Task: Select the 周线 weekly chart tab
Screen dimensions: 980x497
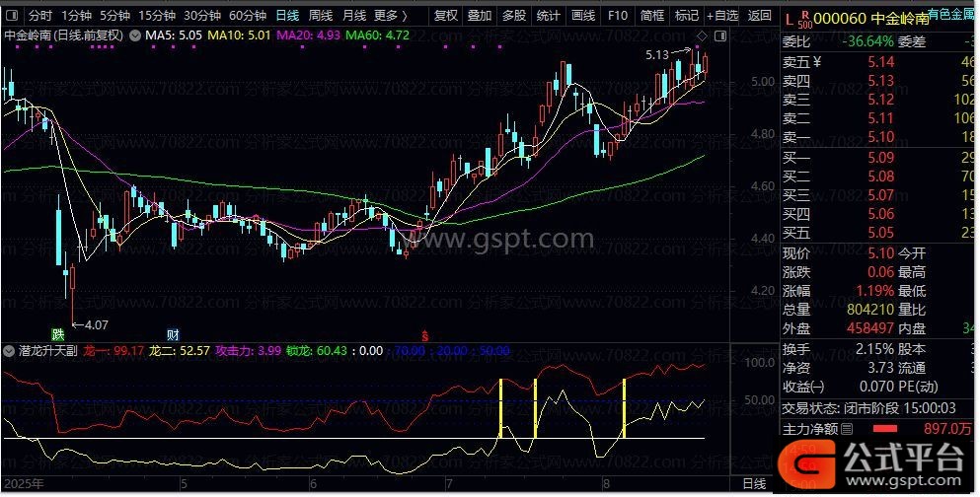Action: pos(320,16)
